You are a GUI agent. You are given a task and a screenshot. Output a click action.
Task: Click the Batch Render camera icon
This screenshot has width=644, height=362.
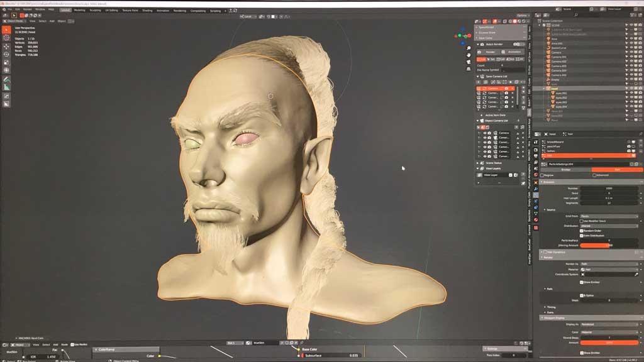[x=482, y=44]
